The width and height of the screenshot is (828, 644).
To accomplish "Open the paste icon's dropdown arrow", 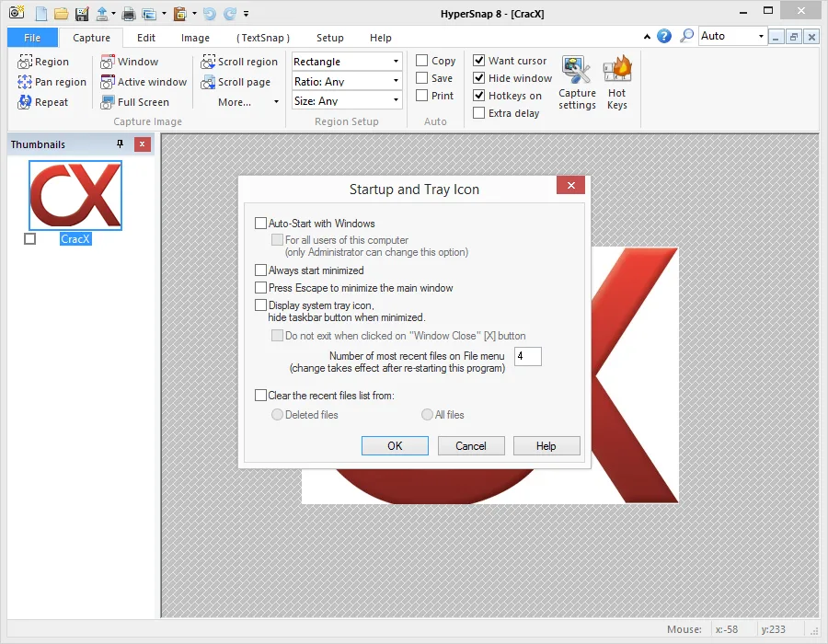I will point(194,14).
